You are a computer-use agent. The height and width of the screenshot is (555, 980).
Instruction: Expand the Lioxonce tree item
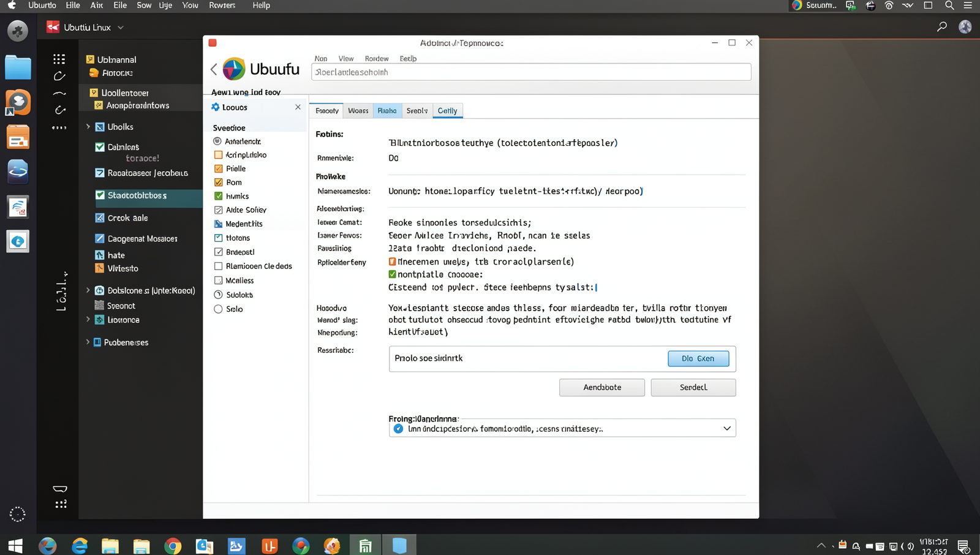(x=88, y=320)
